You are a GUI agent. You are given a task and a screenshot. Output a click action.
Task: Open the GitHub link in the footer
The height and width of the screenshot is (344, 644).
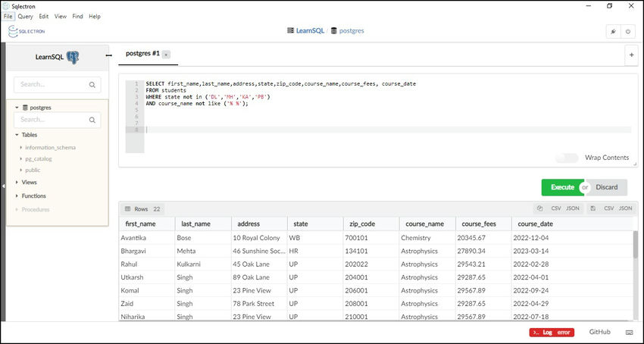coord(599,332)
